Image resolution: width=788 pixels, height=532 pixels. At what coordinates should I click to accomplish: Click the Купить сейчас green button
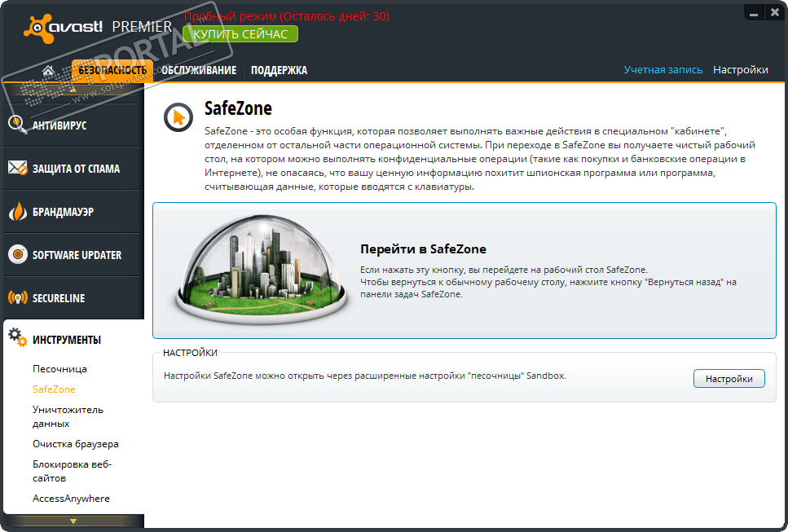point(240,34)
